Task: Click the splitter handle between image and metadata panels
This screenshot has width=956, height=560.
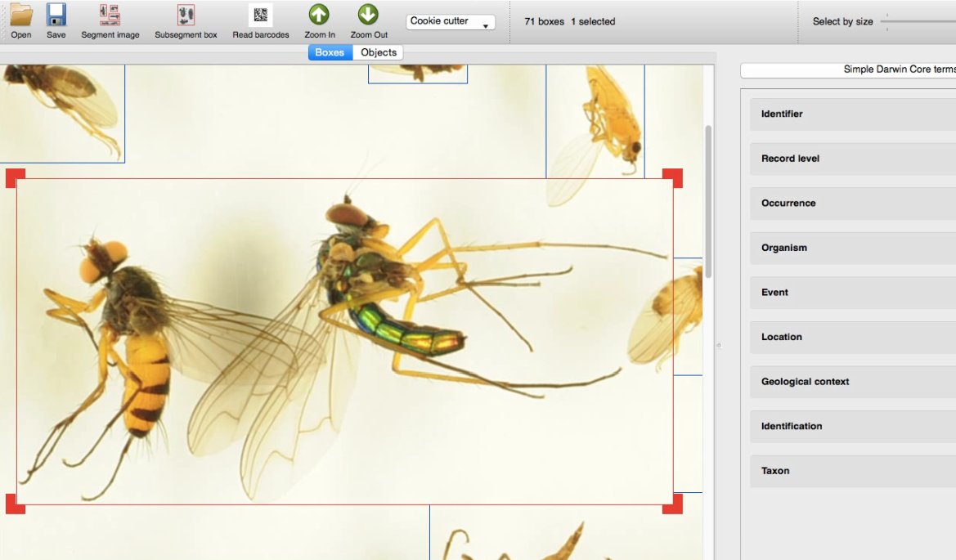Action: point(719,345)
